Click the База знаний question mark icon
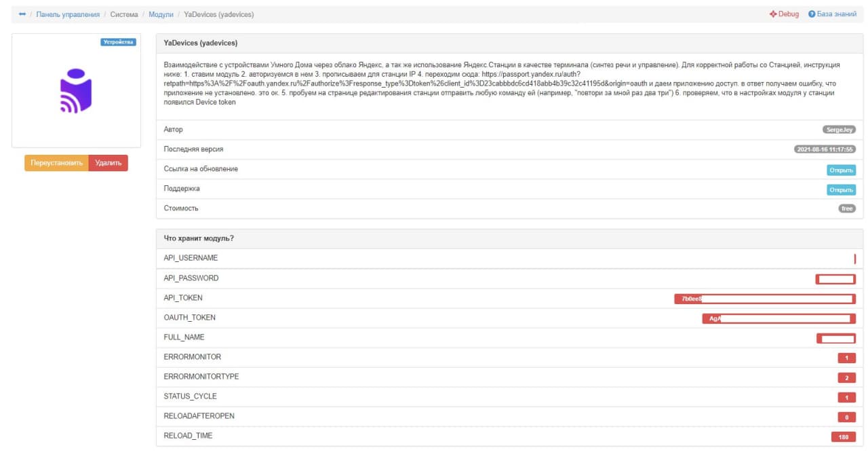Screen dimensions: 868x465 pyautogui.click(x=812, y=14)
